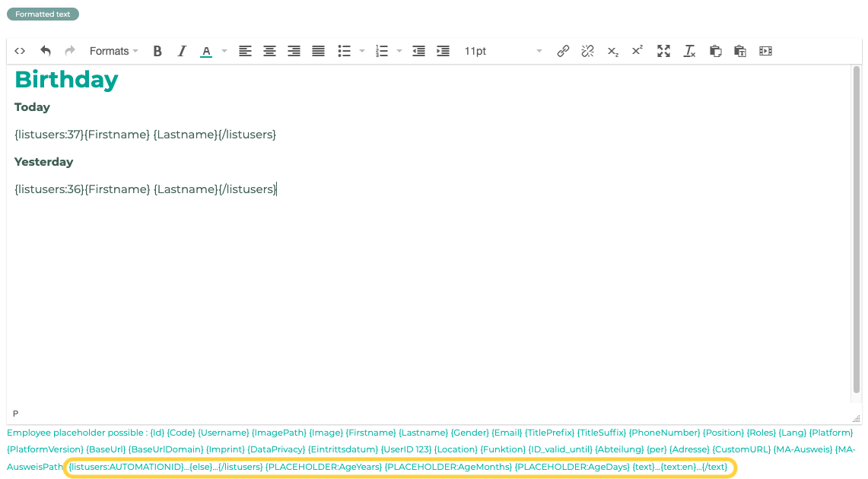The image size is (868, 479).
Task: Open the source code view icon
Action: point(20,51)
